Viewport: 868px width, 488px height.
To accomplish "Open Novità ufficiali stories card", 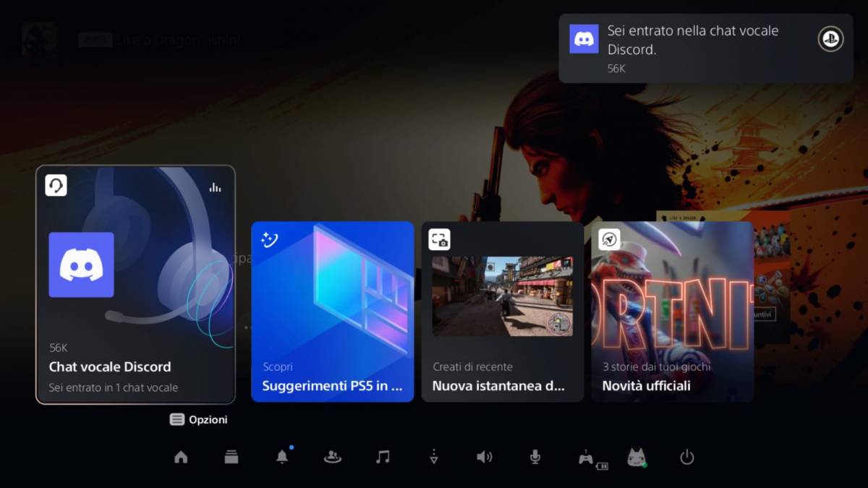I will 672,312.
